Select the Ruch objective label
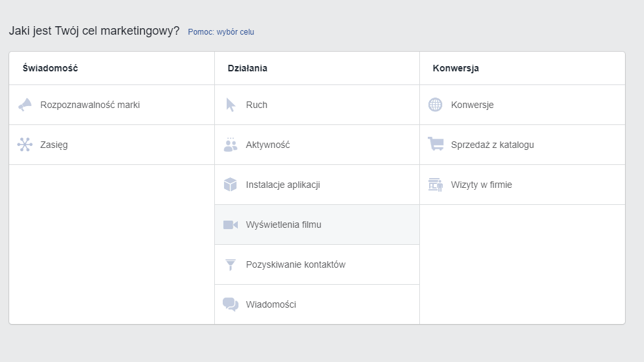 [x=257, y=105]
